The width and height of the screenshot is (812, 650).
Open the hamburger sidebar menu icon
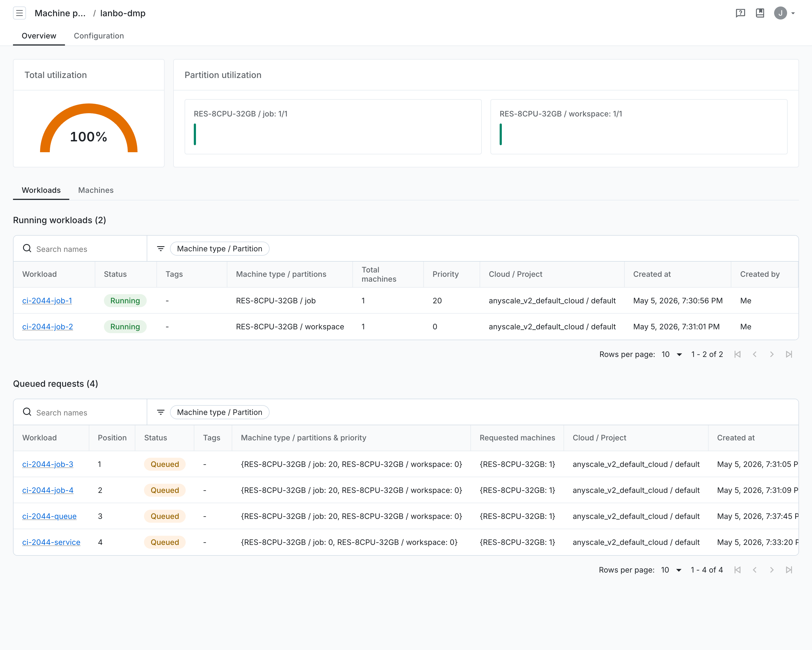point(19,13)
